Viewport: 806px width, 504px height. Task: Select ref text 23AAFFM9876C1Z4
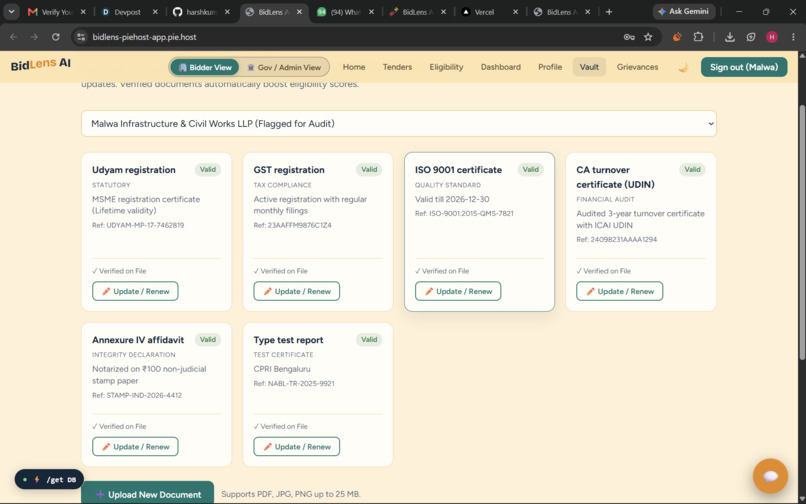(300, 225)
